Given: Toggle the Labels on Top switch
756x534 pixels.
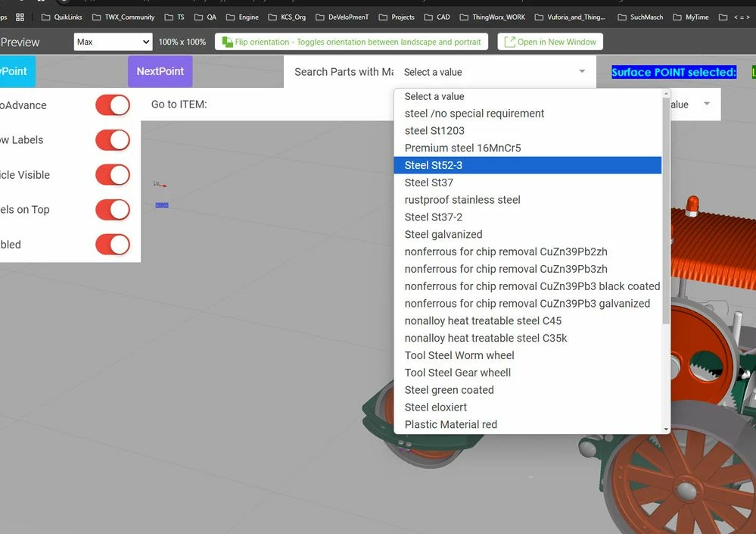Looking at the screenshot, I should tap(113, 209).
